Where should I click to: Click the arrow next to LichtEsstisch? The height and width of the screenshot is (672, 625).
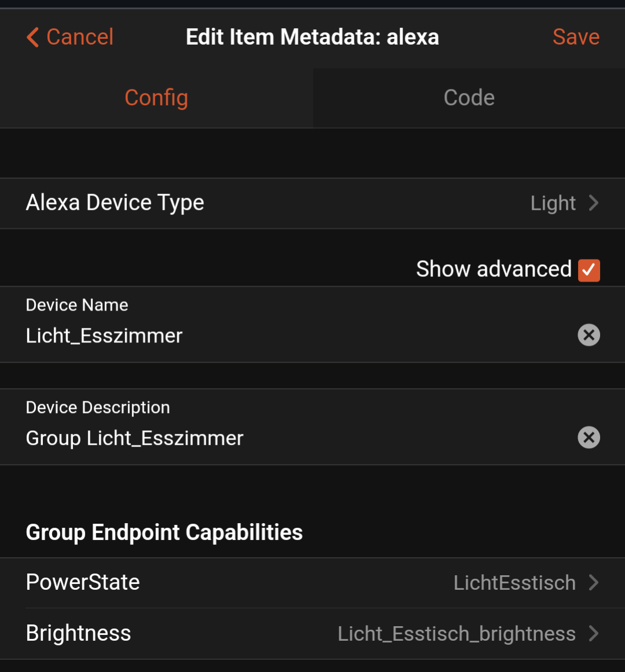click(593, 582)
